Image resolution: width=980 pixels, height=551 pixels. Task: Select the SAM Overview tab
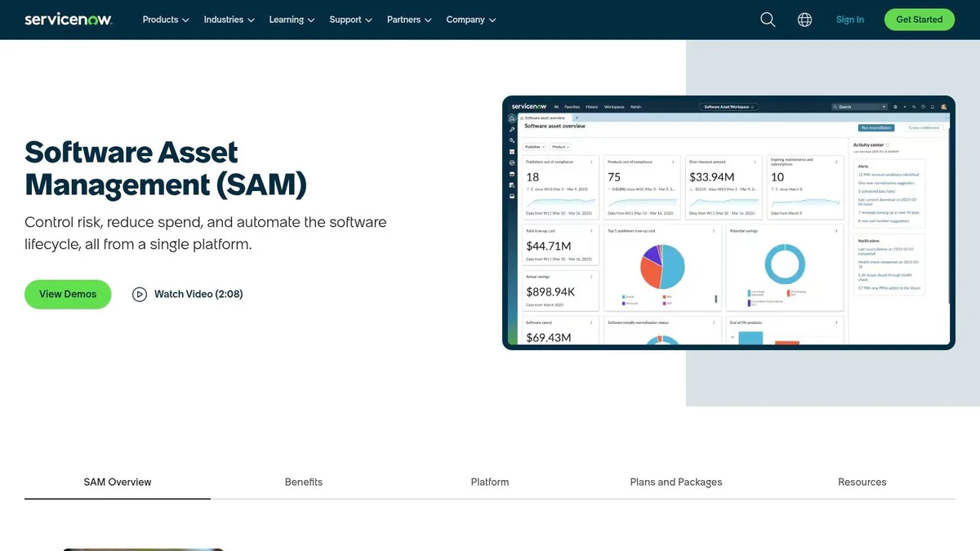click(x=118, y=482)
